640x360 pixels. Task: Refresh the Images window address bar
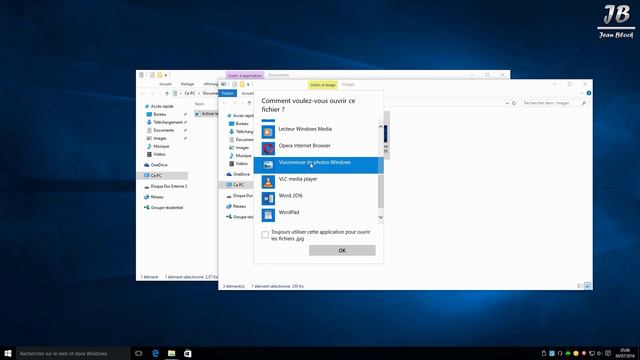click(x=514, y=103)
